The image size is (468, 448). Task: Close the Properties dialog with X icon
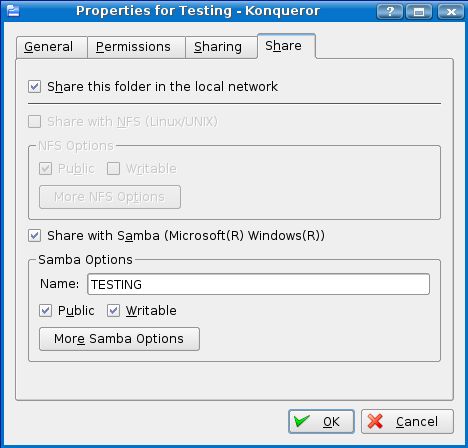[451, 12]
